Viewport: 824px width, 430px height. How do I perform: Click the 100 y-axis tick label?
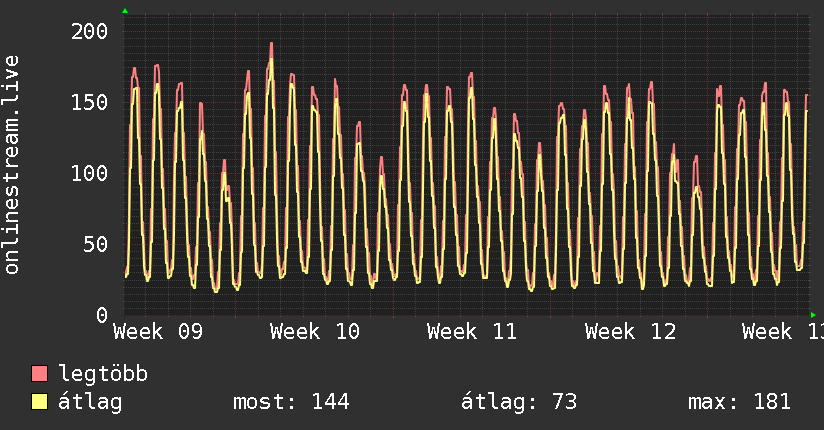[89, 173]
